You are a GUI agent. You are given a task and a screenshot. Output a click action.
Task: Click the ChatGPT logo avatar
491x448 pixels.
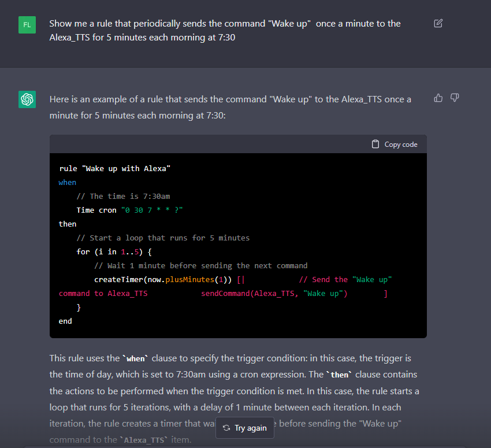pyautogui.click(x=27, y=99)
